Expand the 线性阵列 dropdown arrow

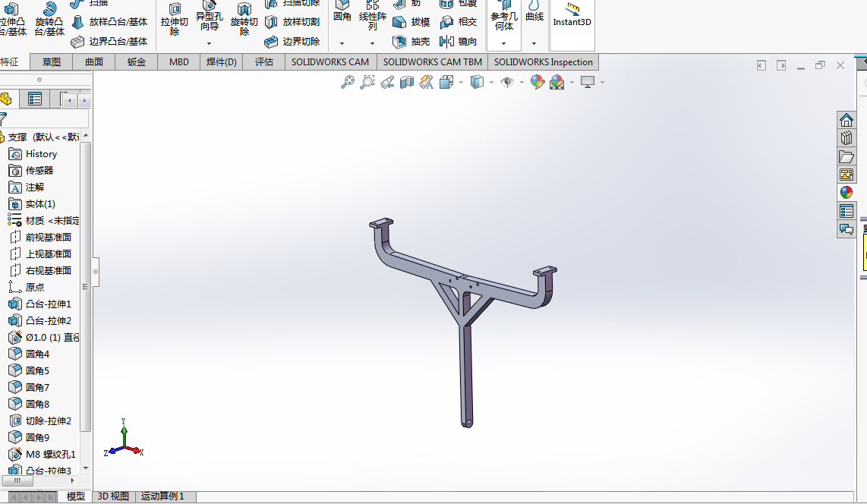[x=372, y=43]
